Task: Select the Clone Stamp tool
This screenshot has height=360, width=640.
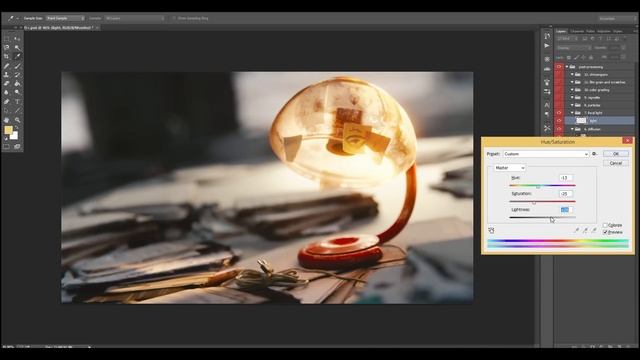Action: coord(7,75)
